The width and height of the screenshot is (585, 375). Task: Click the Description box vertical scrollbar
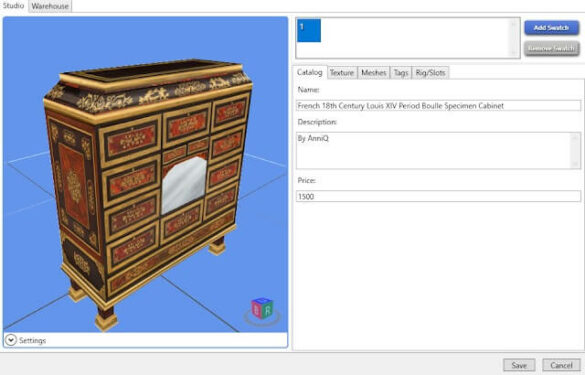click(575, 150)
